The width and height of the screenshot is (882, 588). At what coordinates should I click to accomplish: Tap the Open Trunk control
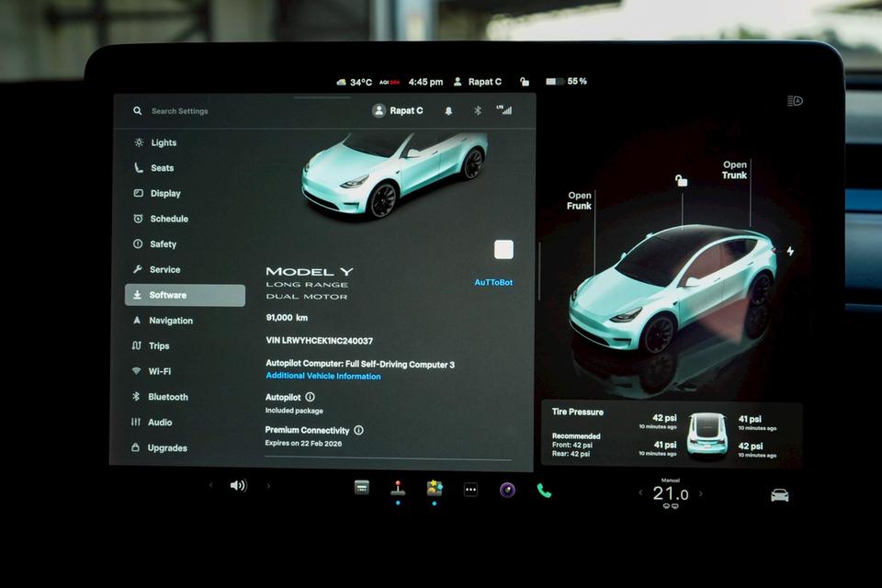[734, 170]
